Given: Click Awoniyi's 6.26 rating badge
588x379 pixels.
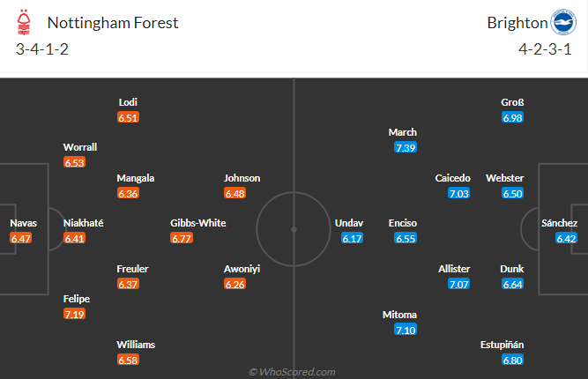Looking at the screenshot, I should point(235,285).
